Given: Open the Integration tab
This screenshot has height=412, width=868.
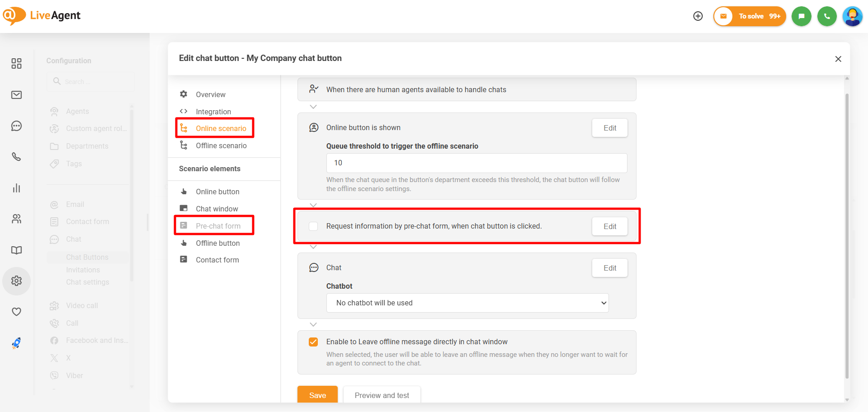Looking at the screenshot, I should pos(213,112).
